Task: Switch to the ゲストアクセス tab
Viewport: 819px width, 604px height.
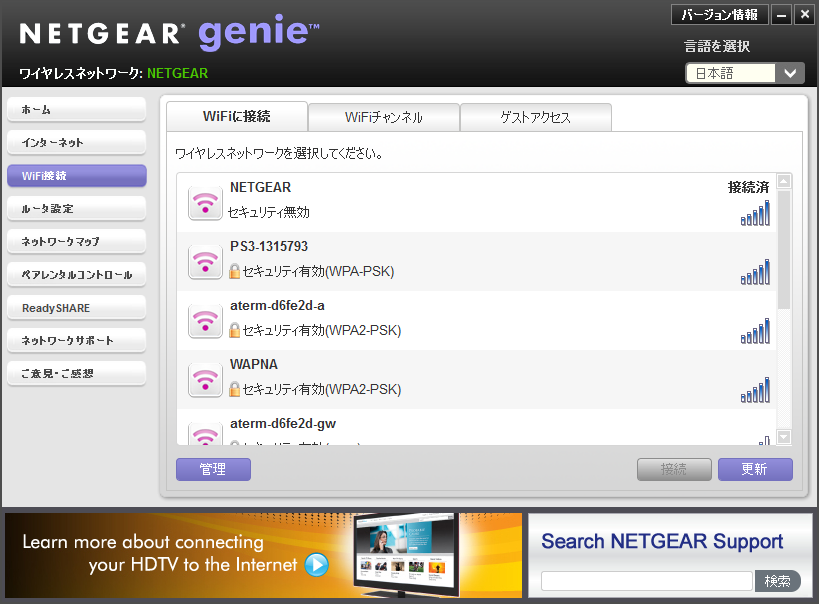Action: [535, 117]
